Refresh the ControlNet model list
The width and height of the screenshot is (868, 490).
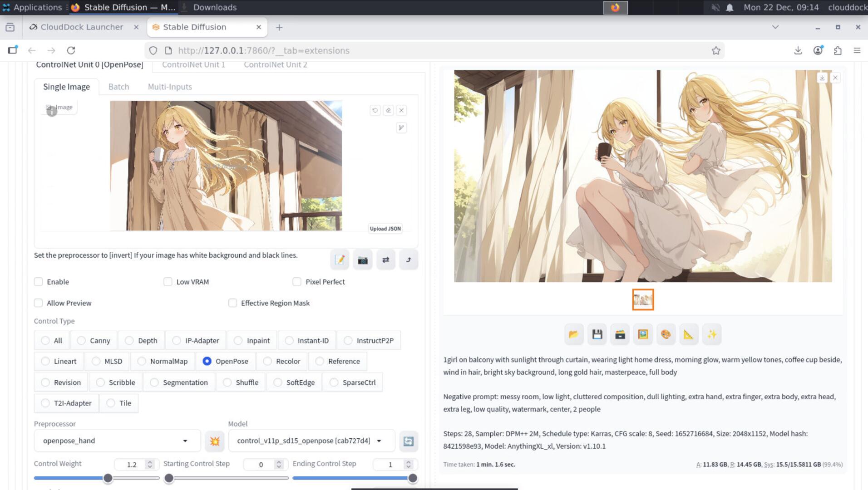click(408, 441)
